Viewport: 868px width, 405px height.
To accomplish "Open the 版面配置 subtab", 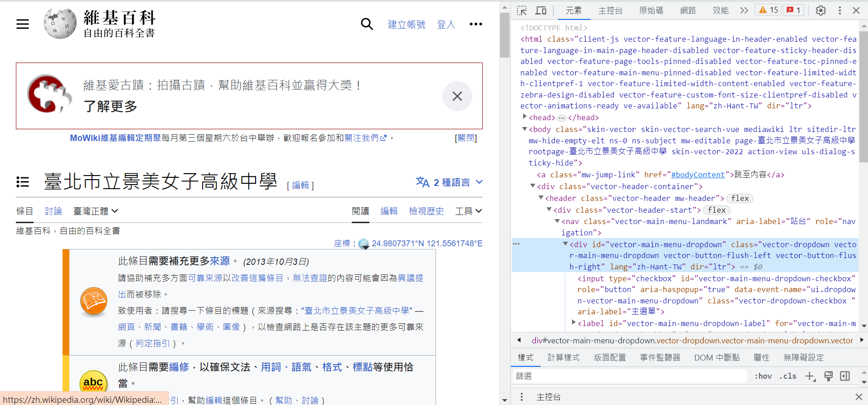I will tap(610, 357).
